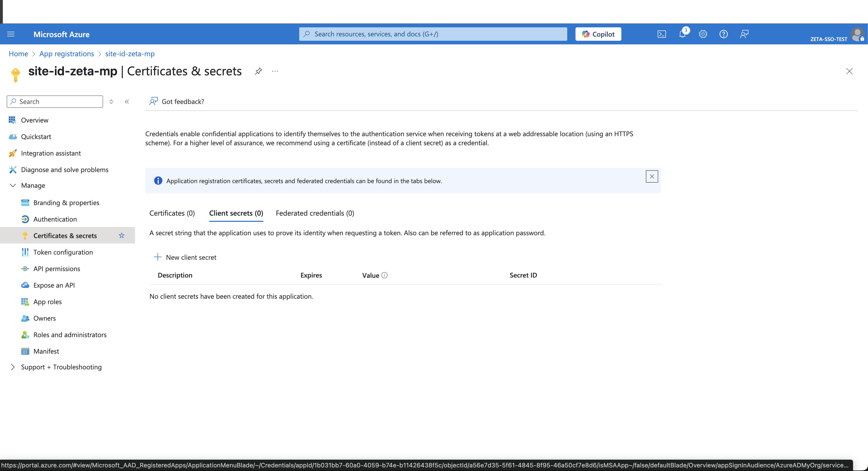Collapse the Manage section
Viewport: 868px width, 471px height.
(x=13, y=185)
